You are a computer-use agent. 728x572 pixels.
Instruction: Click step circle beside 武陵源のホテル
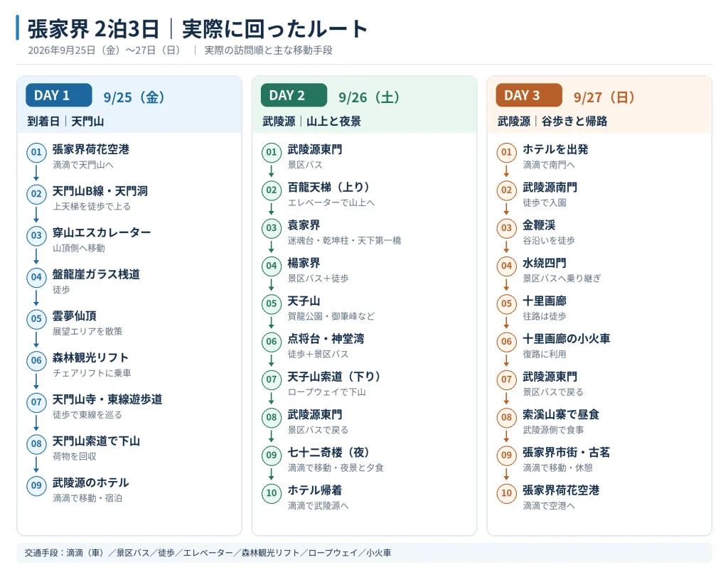click(x=36, y=486)
